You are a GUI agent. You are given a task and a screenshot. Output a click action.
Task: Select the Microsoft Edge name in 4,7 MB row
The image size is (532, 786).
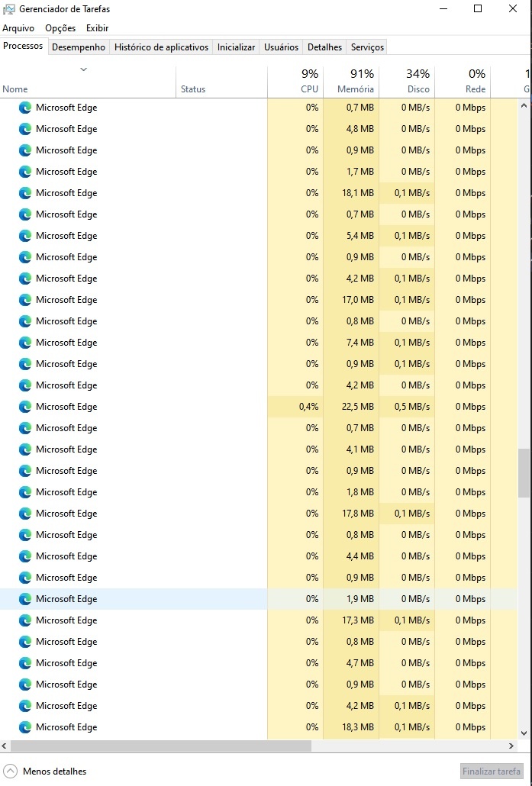point(66,662)
